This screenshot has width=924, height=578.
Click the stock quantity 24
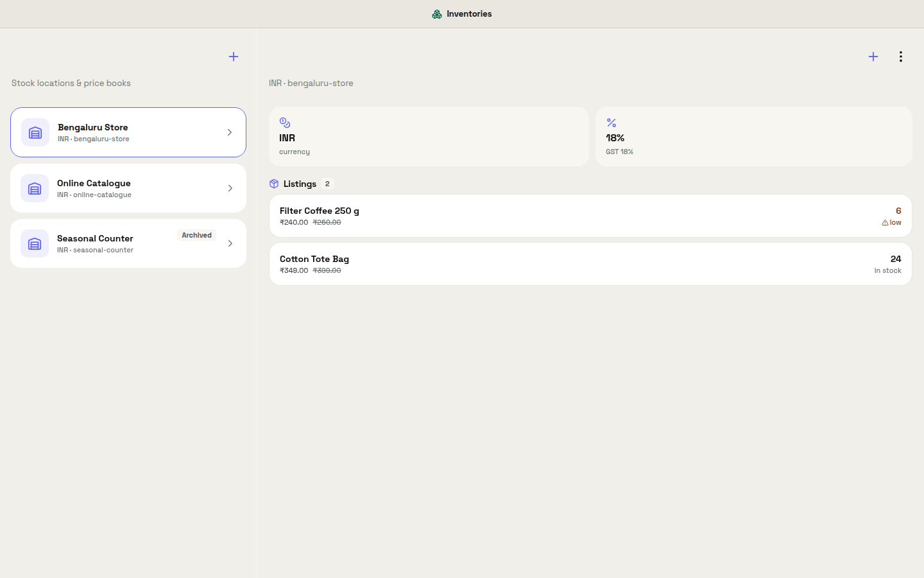[x=896, y=259]
